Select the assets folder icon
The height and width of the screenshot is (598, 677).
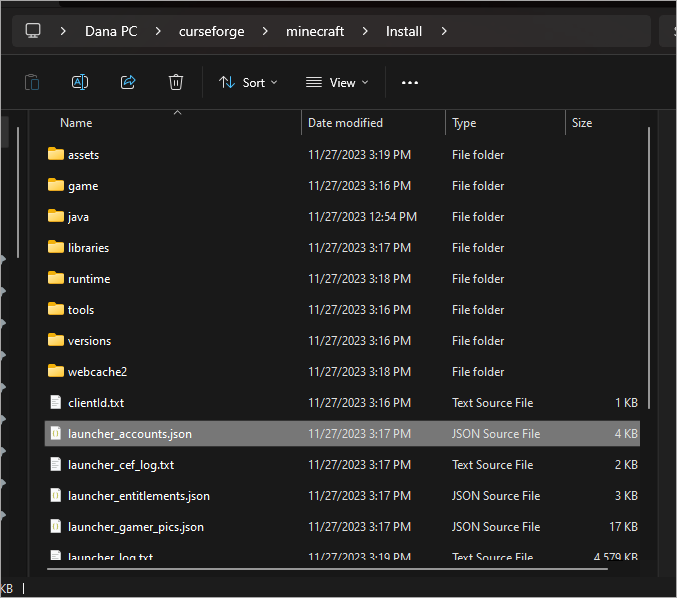(56, 154)
